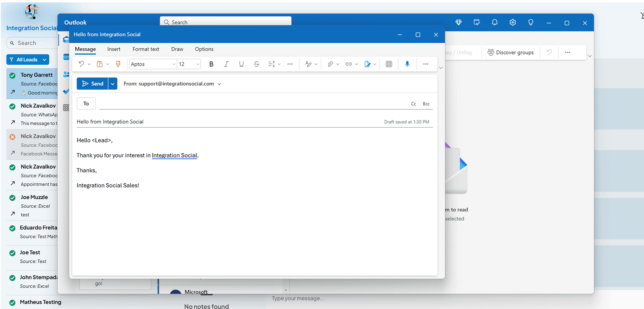The width and height of the screenshot is (644, 309).
Task: Expand the compose ribbon chevron
Action: click(441, 68)
